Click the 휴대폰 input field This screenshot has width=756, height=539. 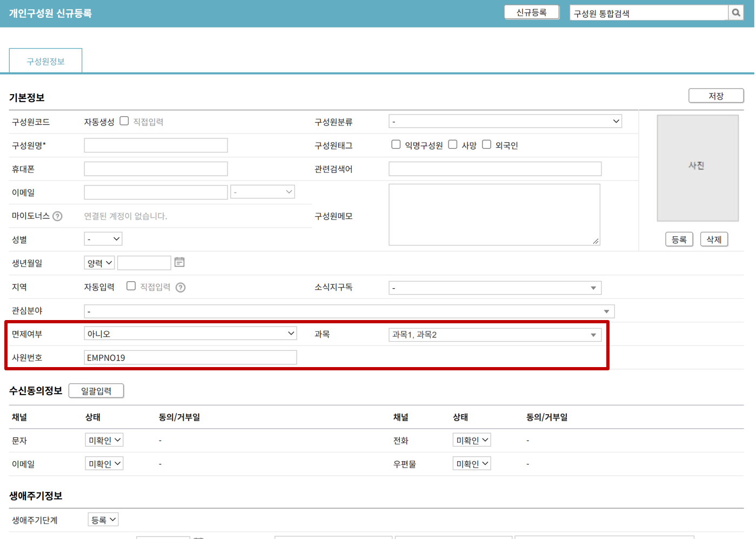(156, 169)
